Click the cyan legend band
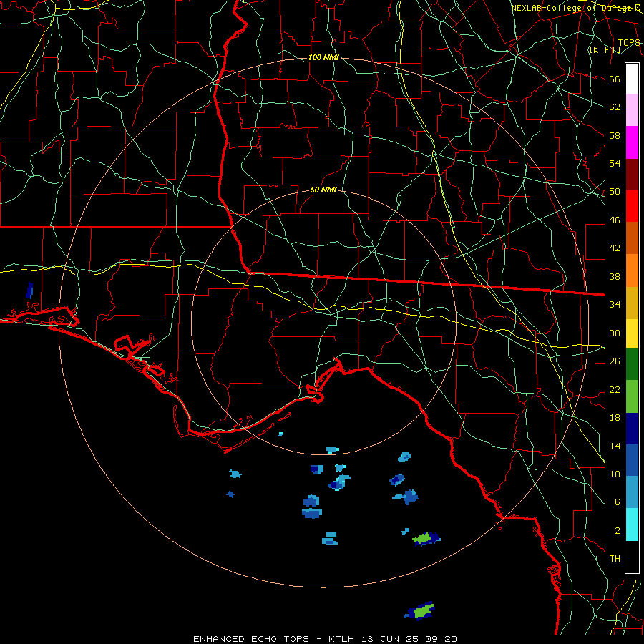Viewport: 644px width, 644px height. [x=632, y=524]
